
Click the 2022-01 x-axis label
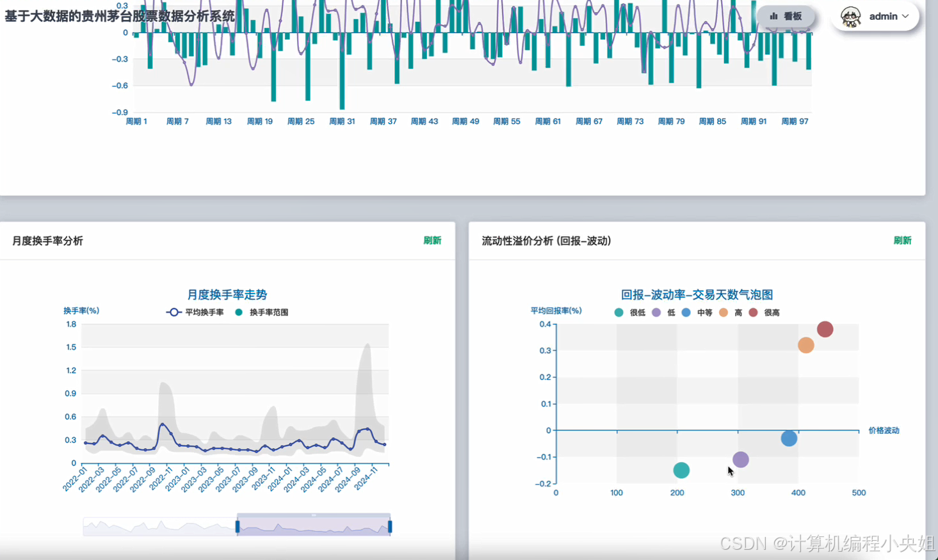(x=75, y=479)
